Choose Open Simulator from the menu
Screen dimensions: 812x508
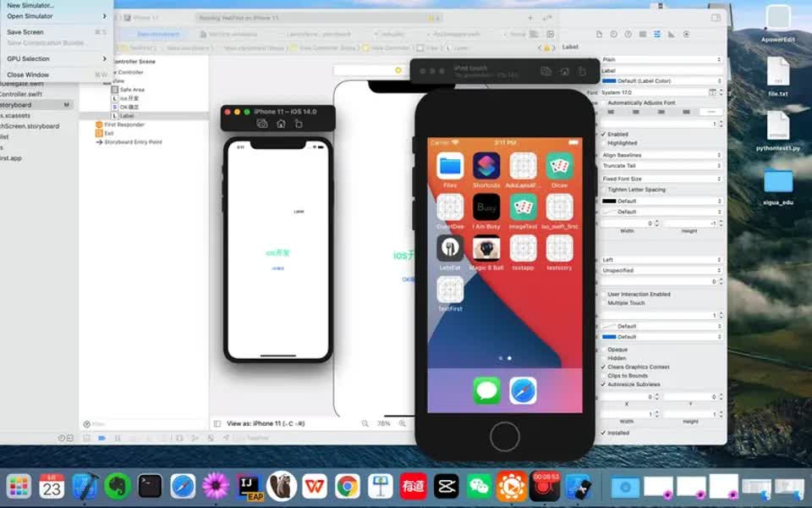[x=32, y=15]
